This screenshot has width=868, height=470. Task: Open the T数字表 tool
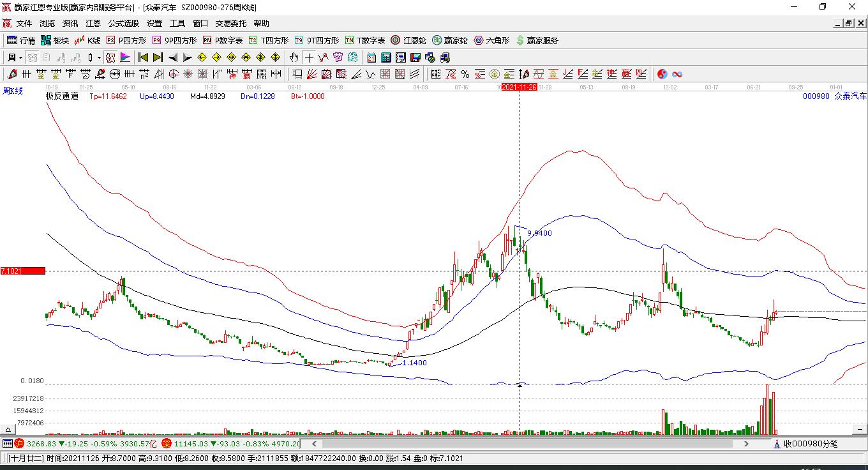(365, 40)
